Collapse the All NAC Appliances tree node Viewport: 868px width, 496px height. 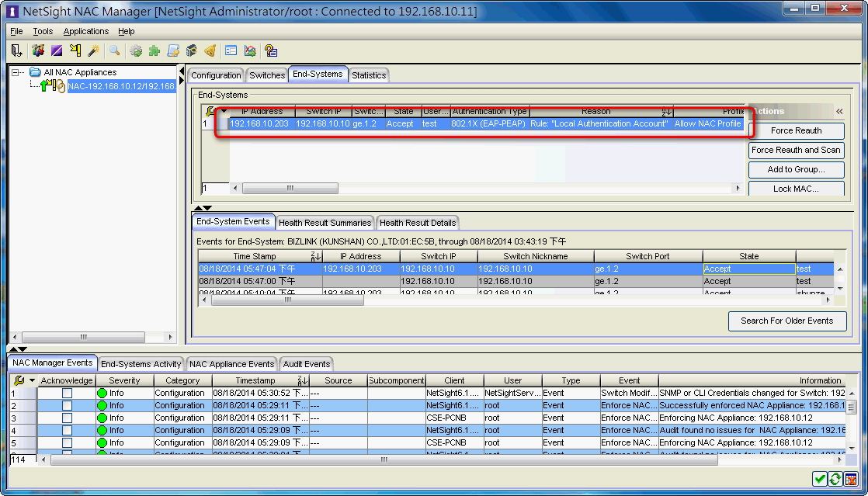pos(16,73)
